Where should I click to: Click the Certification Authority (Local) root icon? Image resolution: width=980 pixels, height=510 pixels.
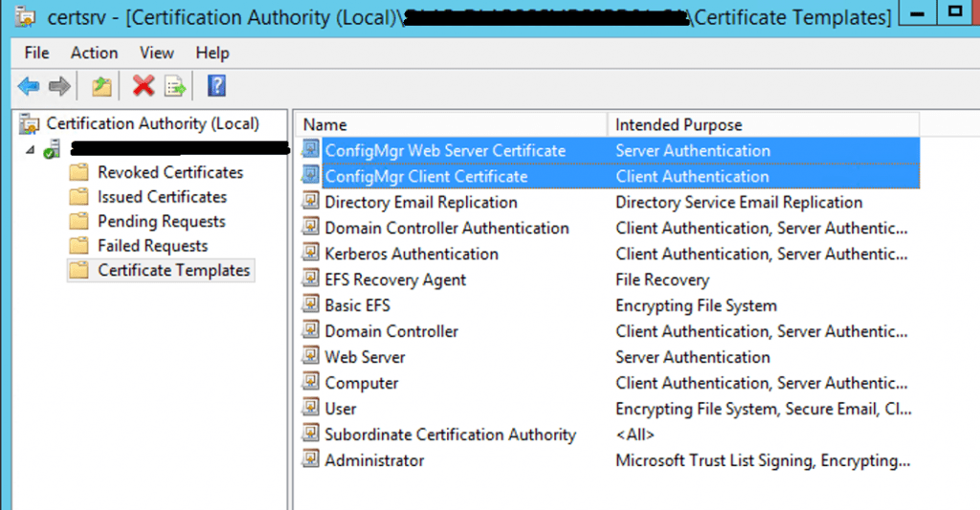point(29,123)
